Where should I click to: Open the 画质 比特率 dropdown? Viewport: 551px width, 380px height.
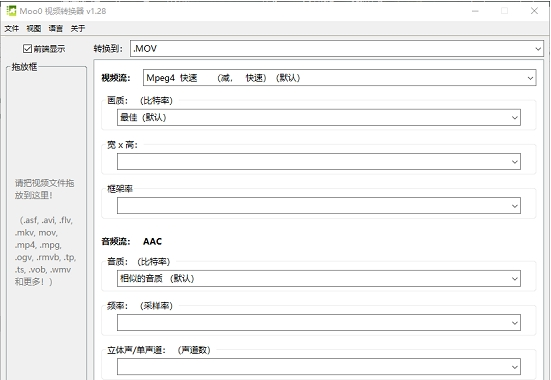click(319, 117)
